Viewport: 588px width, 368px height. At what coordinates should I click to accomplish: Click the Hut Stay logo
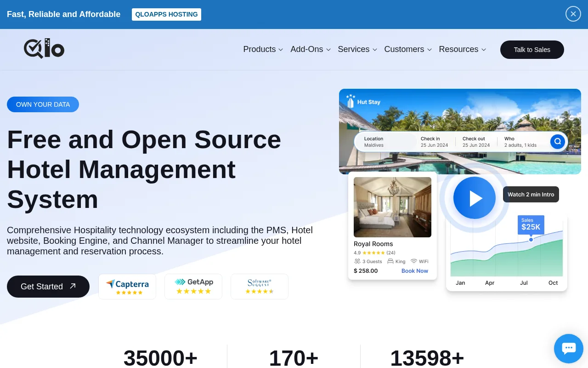click(363, 102)
